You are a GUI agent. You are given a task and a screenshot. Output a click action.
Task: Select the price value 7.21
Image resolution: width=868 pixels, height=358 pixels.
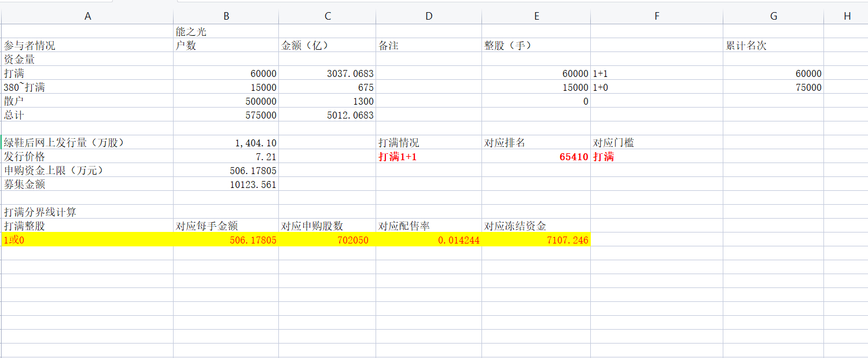click(226, 157)
